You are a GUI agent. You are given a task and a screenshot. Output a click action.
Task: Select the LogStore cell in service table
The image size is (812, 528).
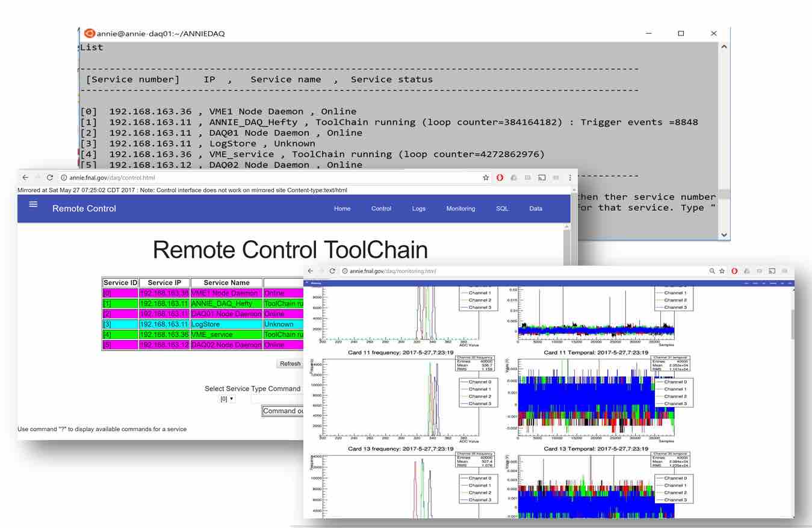pos(226,324)
